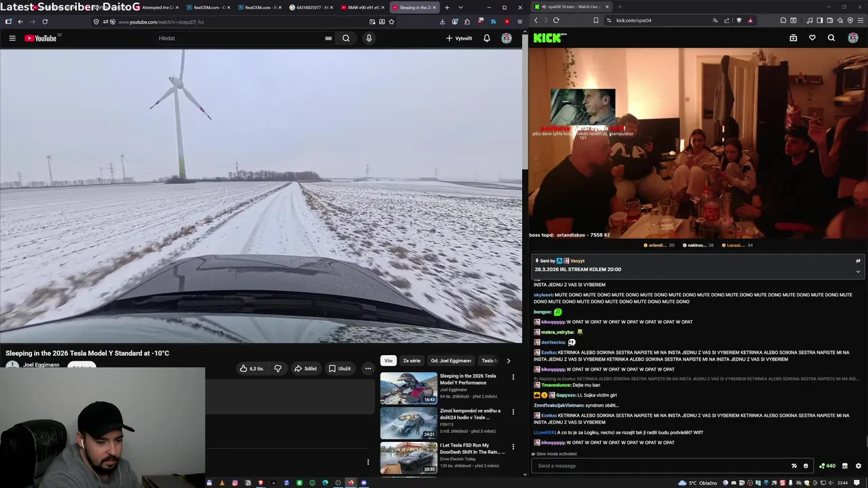Open options for the Tesla FSD DoorDash suggestion

click(x=513, y=446)
